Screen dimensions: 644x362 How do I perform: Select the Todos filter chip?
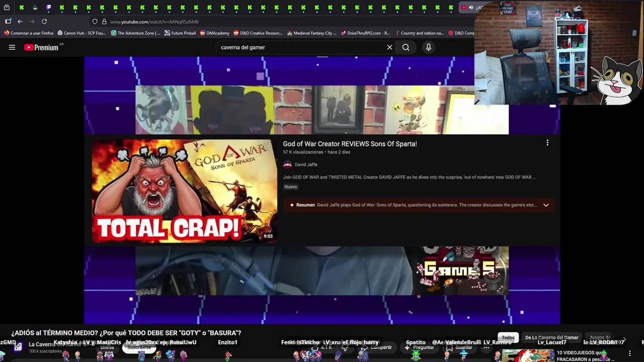pyautogui.click(x=508, y=337)
